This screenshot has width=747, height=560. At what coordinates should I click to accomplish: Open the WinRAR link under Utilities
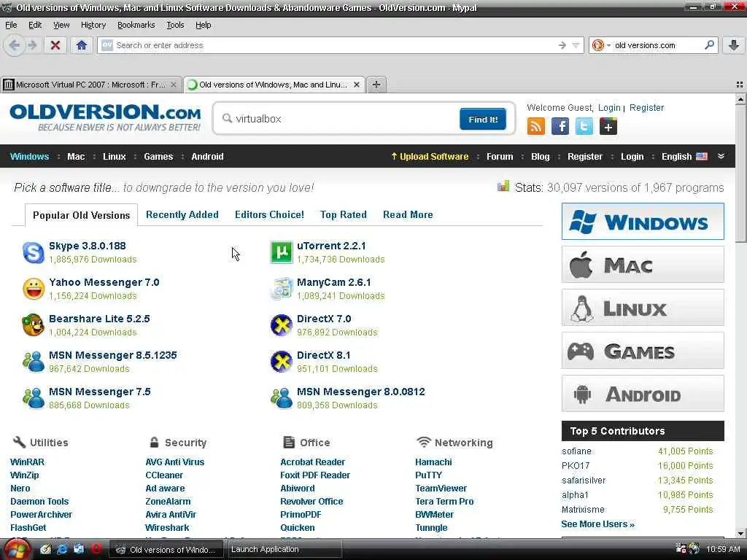pyautogui.click(x=27, y=462)
